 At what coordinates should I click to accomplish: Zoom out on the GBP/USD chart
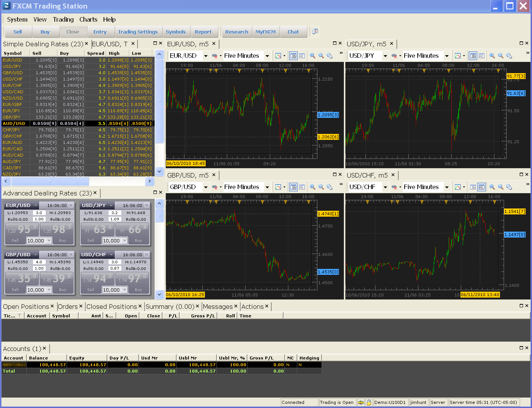coord(321,187)
